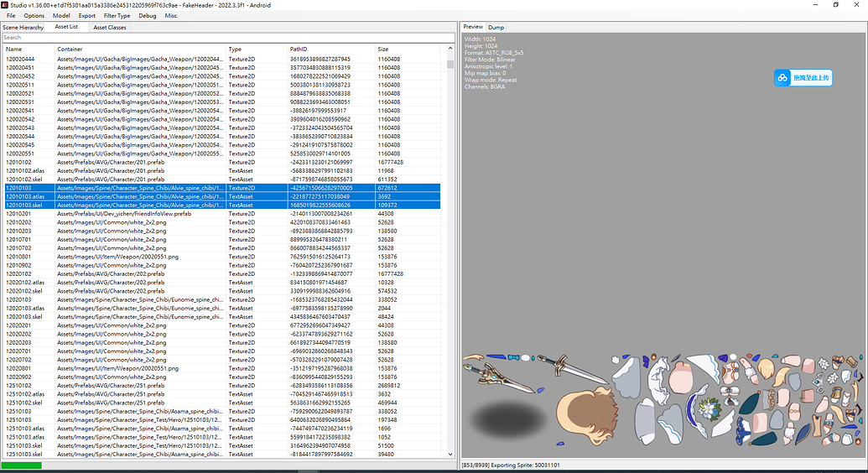Switch to the Scene Hierarchy tab
This screenshot has height=473, width=868.
point(23,28)
